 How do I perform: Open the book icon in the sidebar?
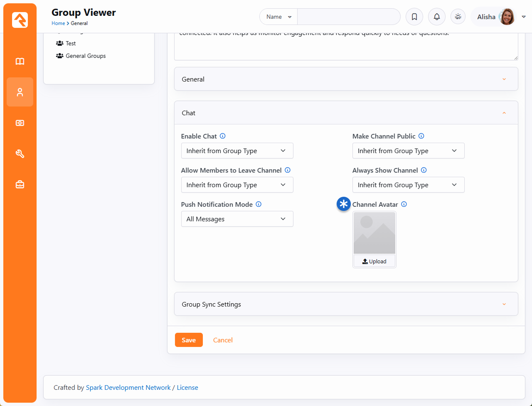point(20,62)
